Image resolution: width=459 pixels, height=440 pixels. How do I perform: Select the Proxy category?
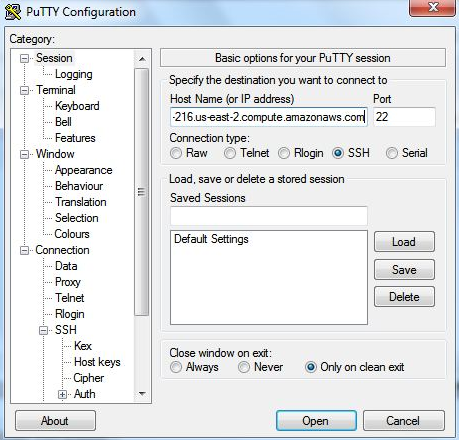pos(68,282)
